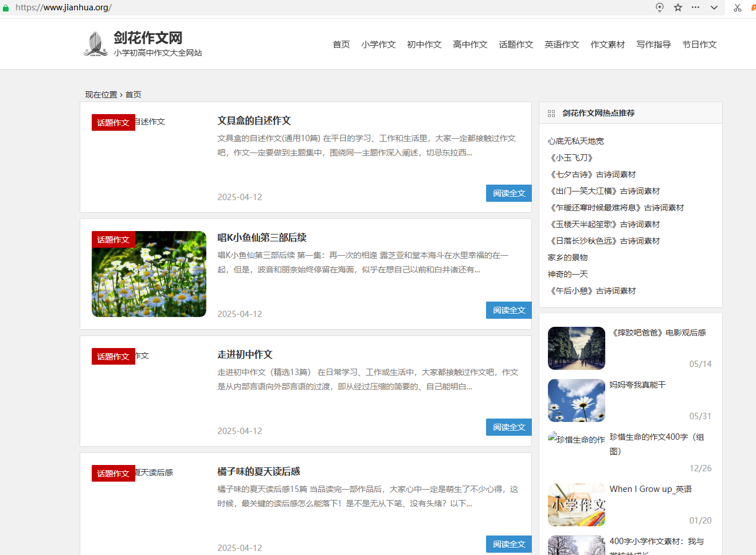Open the 小学作文 navigation menu
Screen dimensions: 756x555
(x=378, y=45)
